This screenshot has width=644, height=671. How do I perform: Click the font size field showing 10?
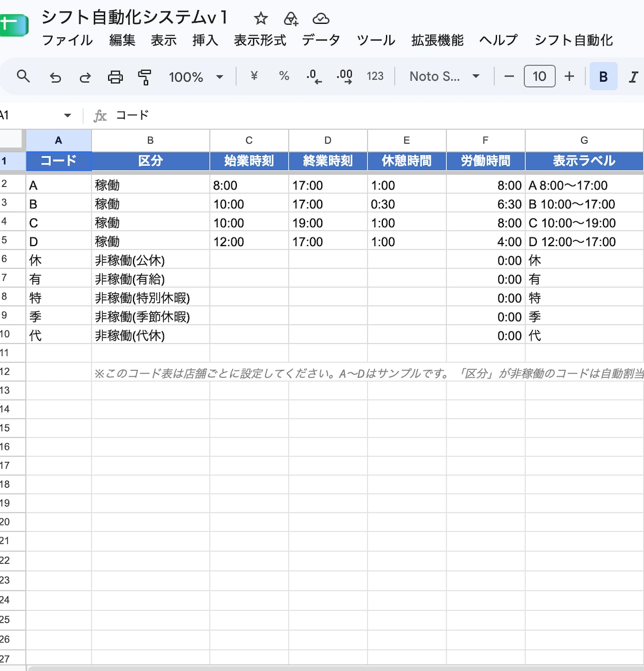click(x=539, y=76)
